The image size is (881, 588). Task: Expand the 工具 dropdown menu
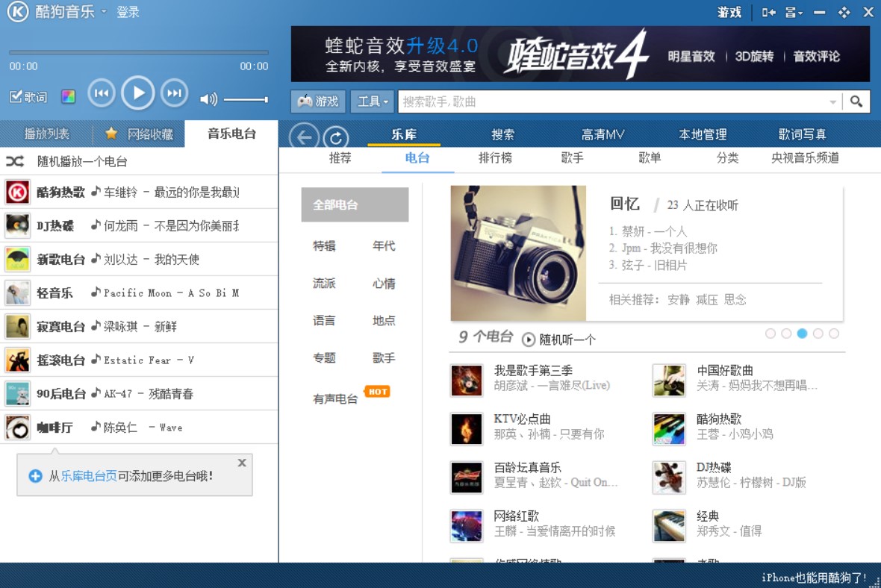pyautogui.click(x=373, y=101)
